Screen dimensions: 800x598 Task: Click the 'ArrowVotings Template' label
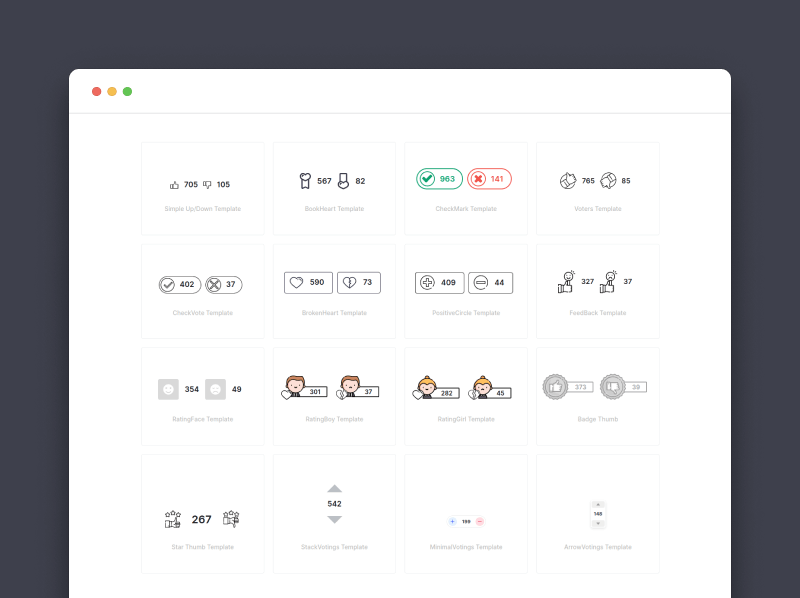pyautogui.click(x=597, y=547)
